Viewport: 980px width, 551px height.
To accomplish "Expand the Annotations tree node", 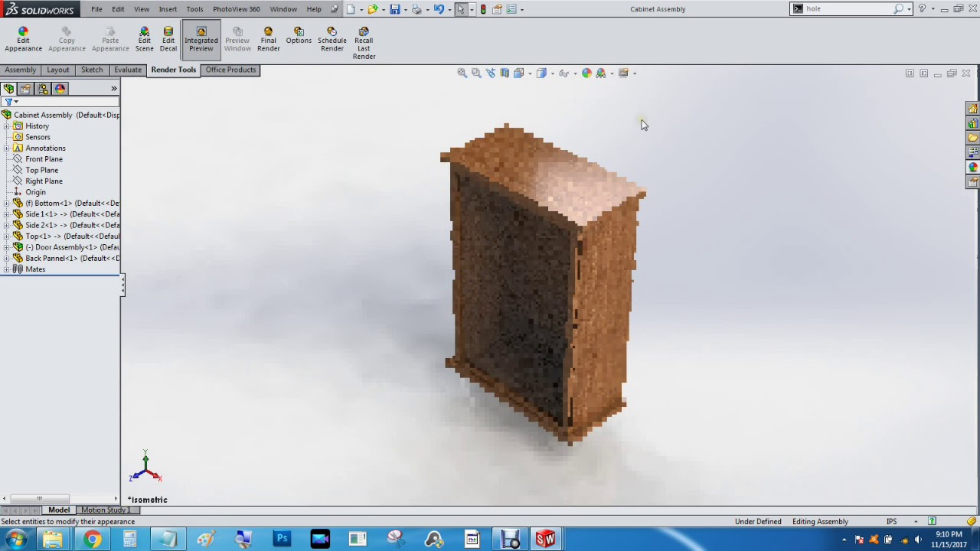I will [x=7, y=148].
